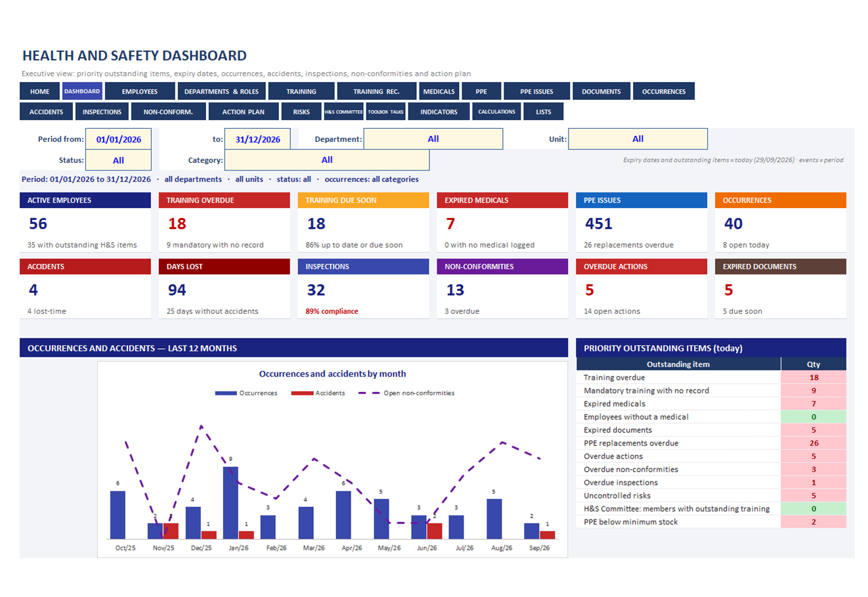Select the TRAINING OVERDUE card value 18
This screenshot has height=597, width=868.
click(x=177, y=224)
